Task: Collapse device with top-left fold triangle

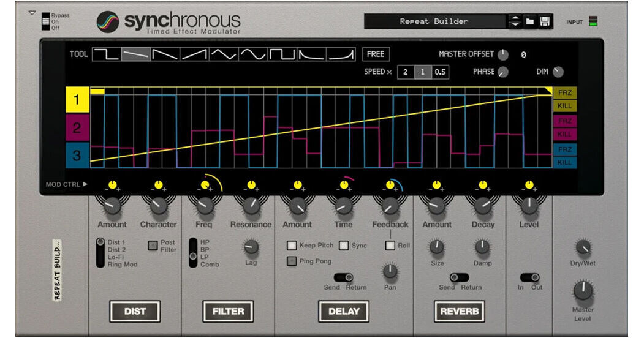Action: point(32,13)
